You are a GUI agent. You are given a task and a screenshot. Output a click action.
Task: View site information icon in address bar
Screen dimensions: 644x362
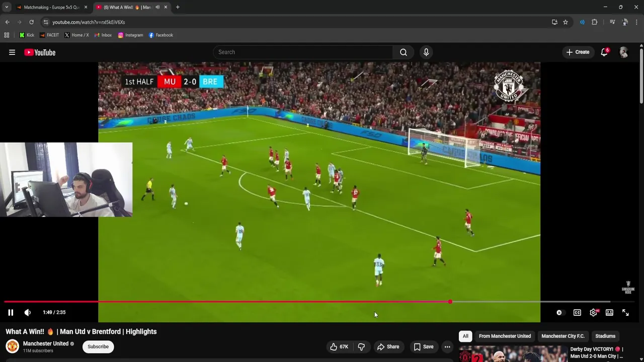(46, 22)
